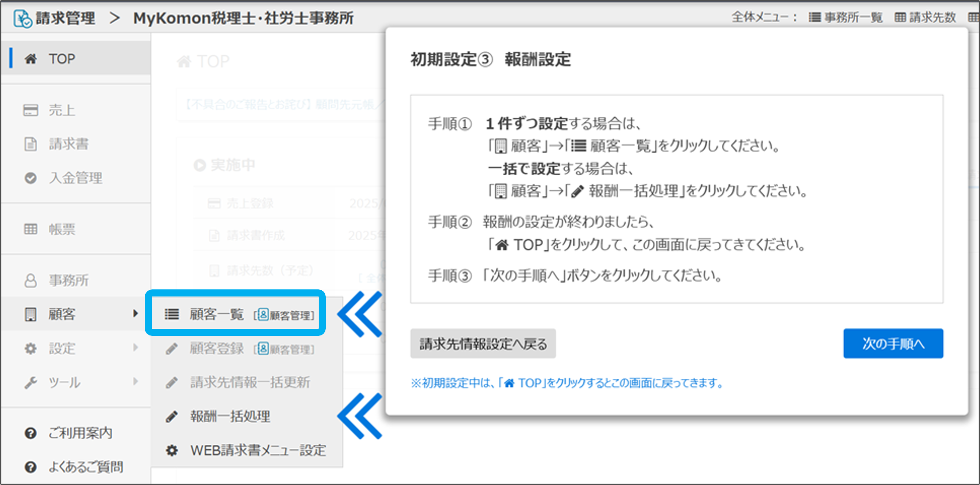Click the TOP home icon in sidebar
The width and height of the screenshot is (980, 485).
(31, 59)
